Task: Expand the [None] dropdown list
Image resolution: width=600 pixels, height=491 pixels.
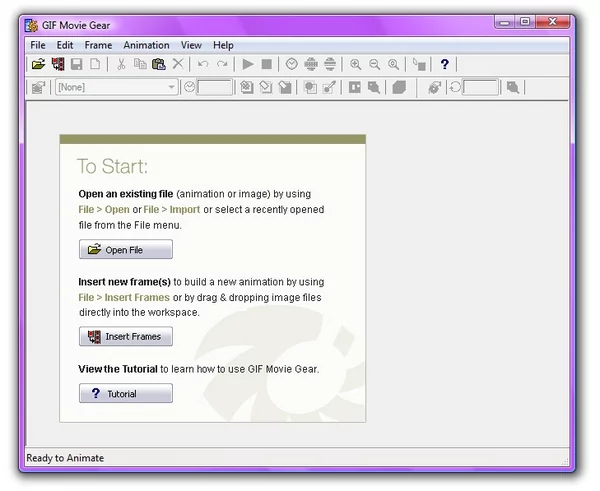Action: [171, 87]
